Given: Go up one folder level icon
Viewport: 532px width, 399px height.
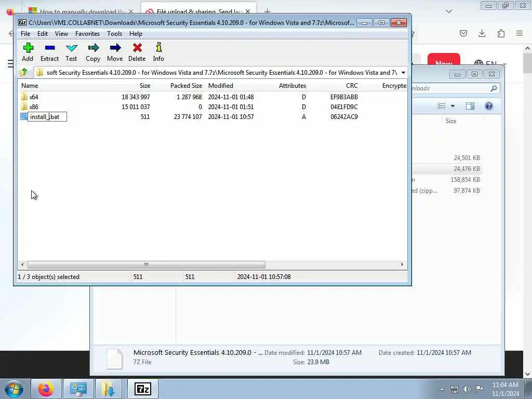Looking at the screenshot, I should click(x=24, y=72).
